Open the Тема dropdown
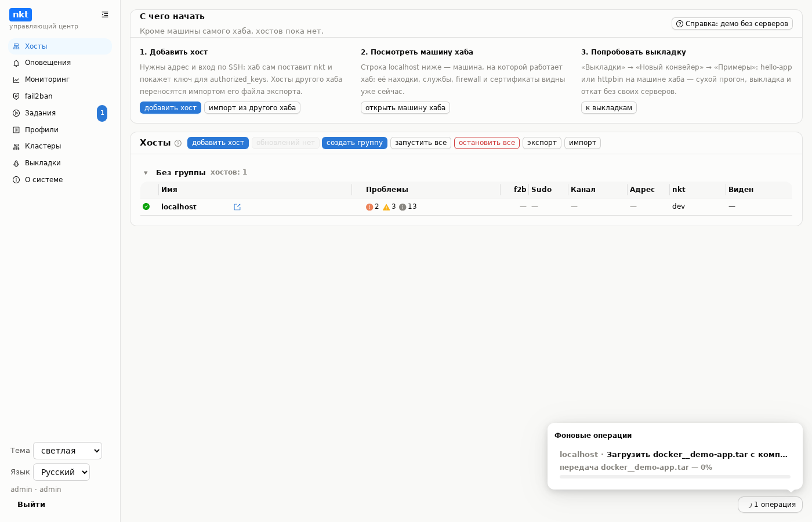This screenshot has height=522, width=812. pyautogui.click(x=67, y=451)
